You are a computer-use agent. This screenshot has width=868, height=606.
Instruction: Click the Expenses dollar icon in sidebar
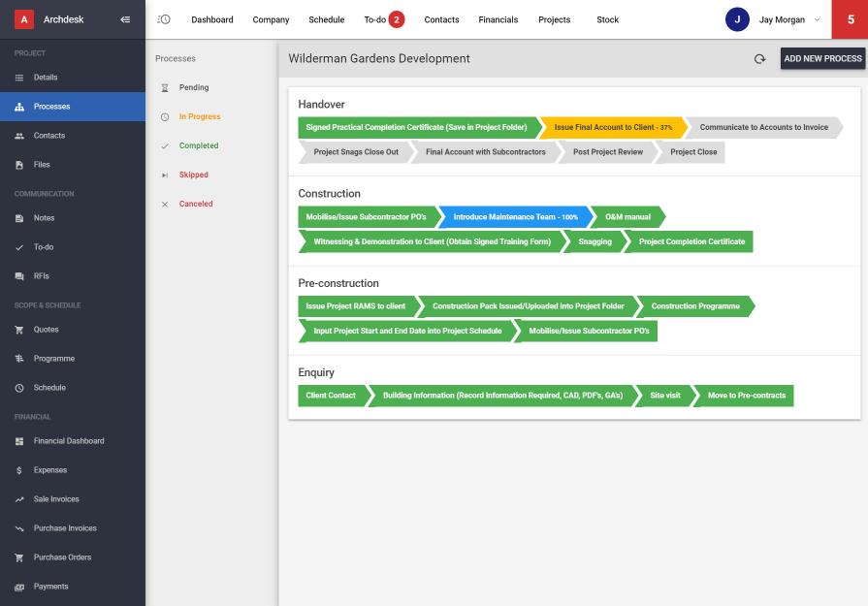click(19, 470)
